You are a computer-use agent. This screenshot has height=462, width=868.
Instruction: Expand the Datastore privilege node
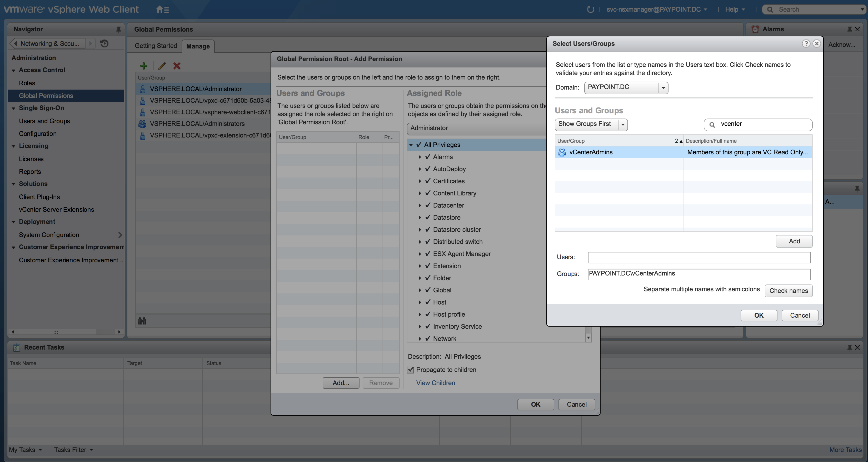(x=420, y=218)
